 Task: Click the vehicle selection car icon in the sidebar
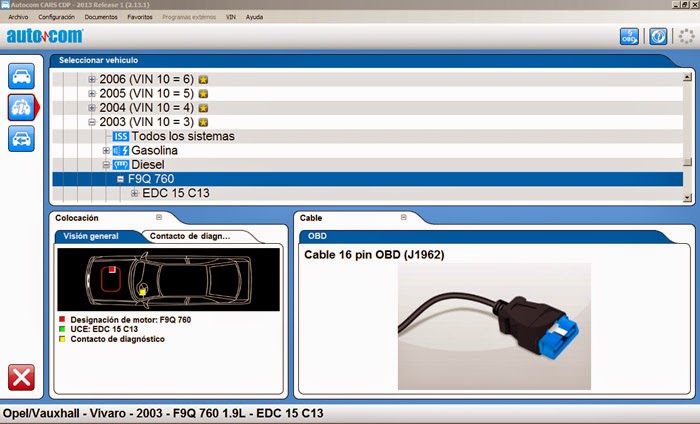(x=21, y=76)
